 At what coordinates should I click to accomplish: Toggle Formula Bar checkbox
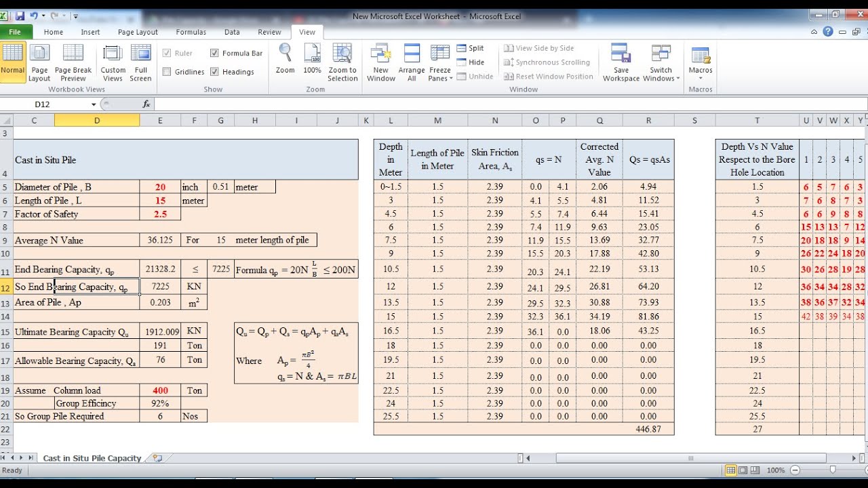click(x=214, y=53)
